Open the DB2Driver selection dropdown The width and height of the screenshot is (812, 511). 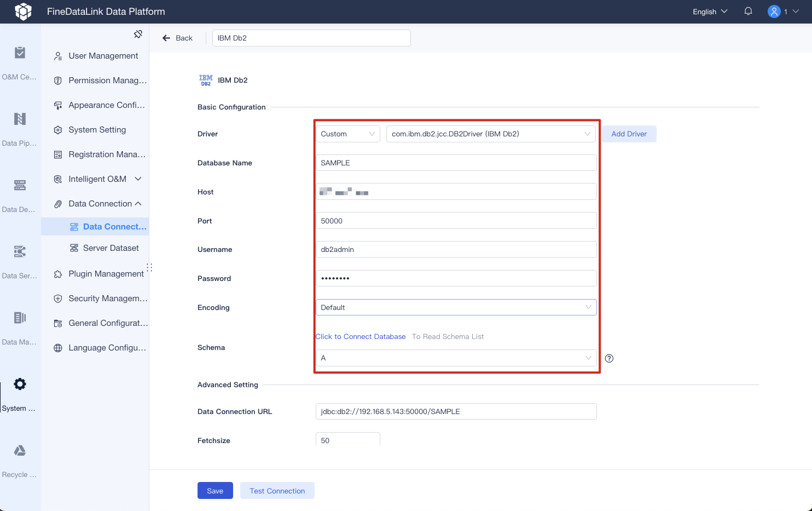491,134
